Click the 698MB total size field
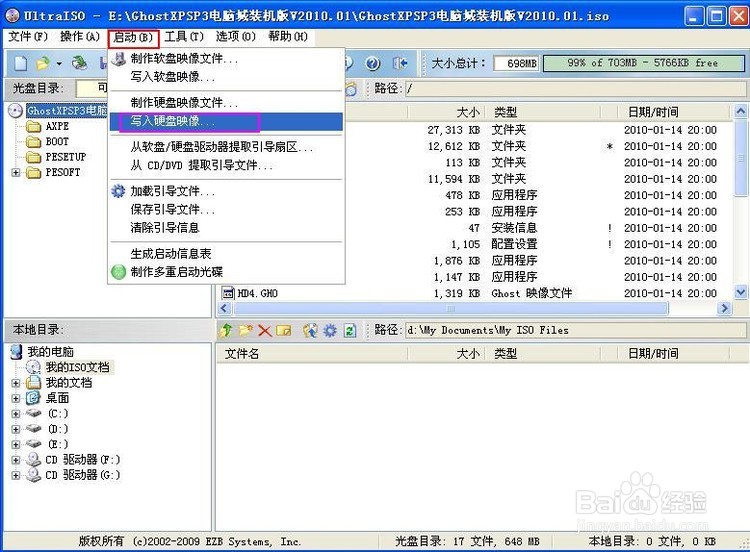This screenshot has height=552, width=750. click(516, 63)
